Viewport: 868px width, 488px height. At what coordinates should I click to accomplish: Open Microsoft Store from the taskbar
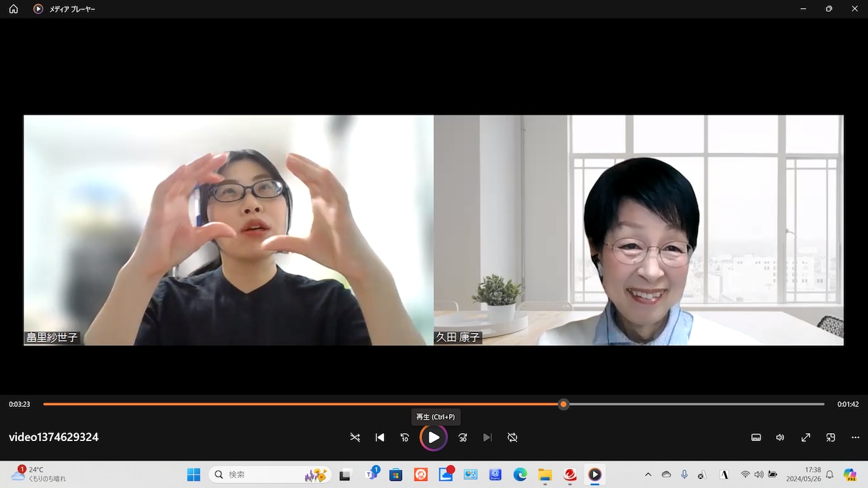396,474
